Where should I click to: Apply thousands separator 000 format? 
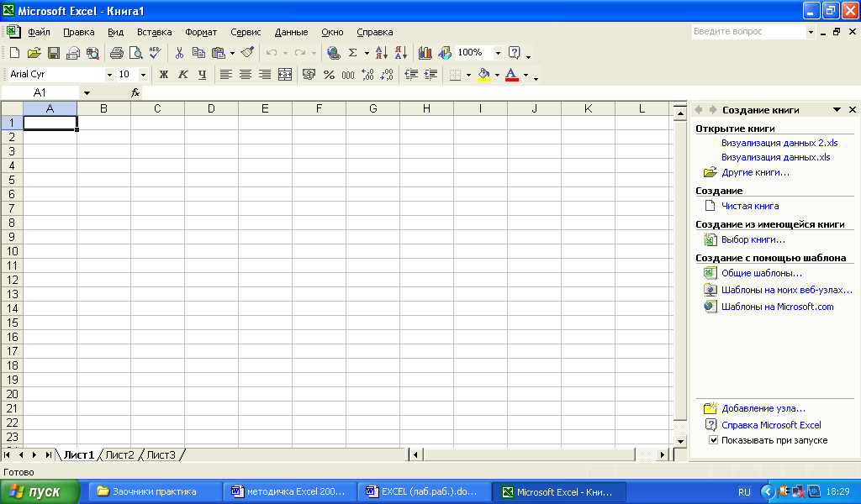pyautogui.click(x=348, y=75)
